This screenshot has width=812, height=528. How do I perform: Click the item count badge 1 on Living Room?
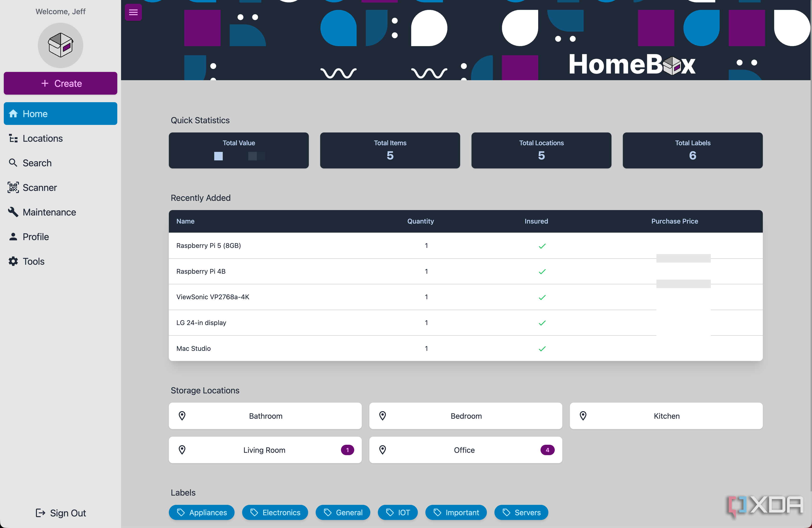click(x=347, y=450)
